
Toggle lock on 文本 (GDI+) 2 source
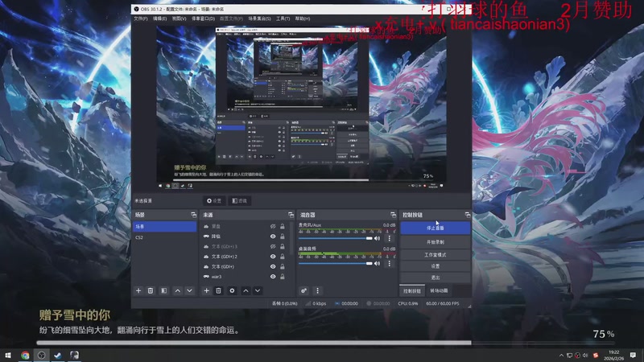point(283,257)
